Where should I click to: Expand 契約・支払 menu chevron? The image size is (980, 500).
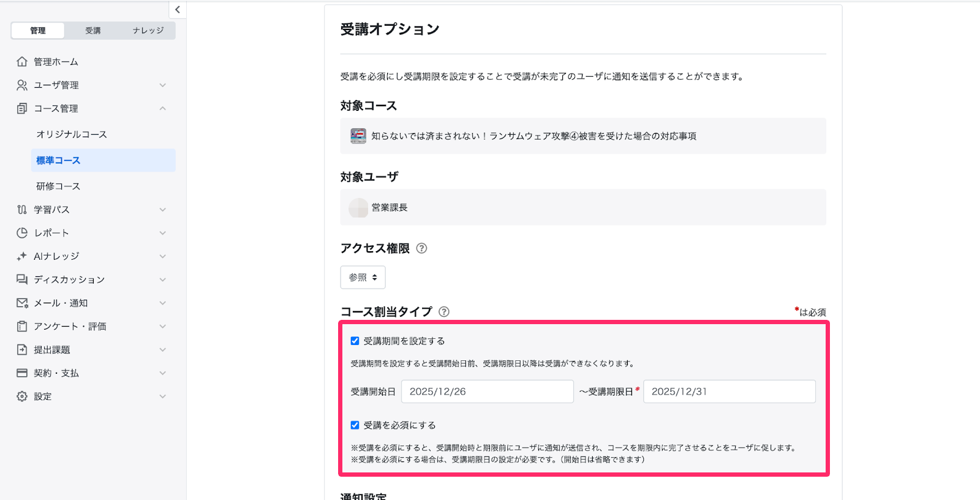click(163, 373)
